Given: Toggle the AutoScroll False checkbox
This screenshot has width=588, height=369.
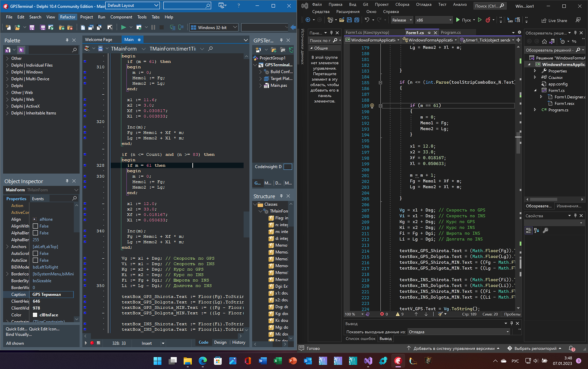Looking at the screenshot, I should tap(36, 254).
